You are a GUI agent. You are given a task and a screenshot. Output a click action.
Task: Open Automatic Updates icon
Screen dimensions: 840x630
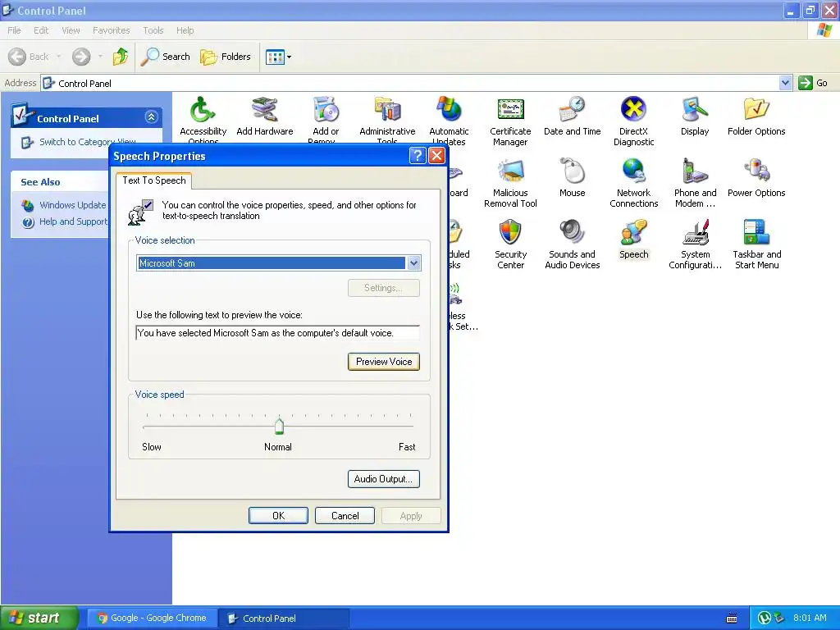449,110
